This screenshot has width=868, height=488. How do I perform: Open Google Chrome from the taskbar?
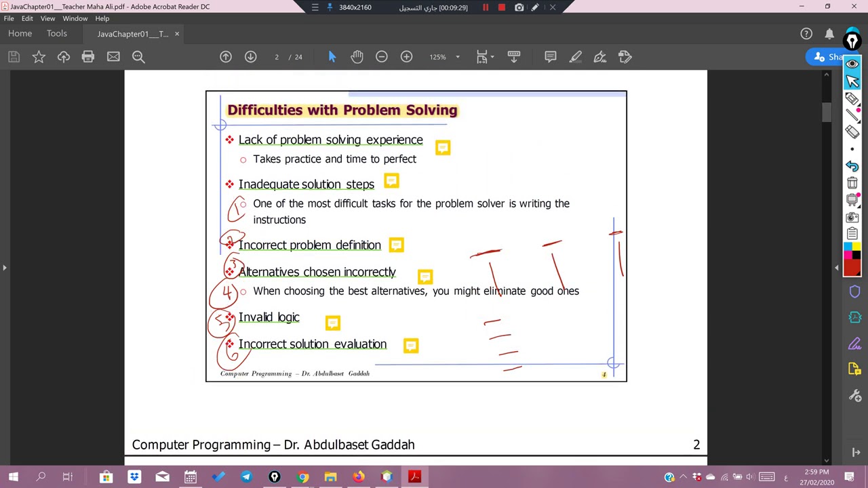pyautogui.click(x=302, y=477)
